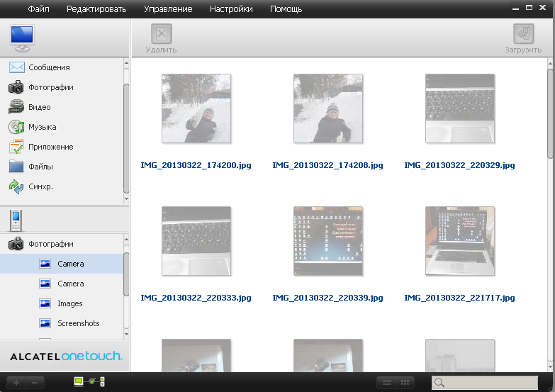Click down arrow of upper sidebar scrollbar
Image resolution: width=555 pixels, height=392 pixels.
click(126, 199)
